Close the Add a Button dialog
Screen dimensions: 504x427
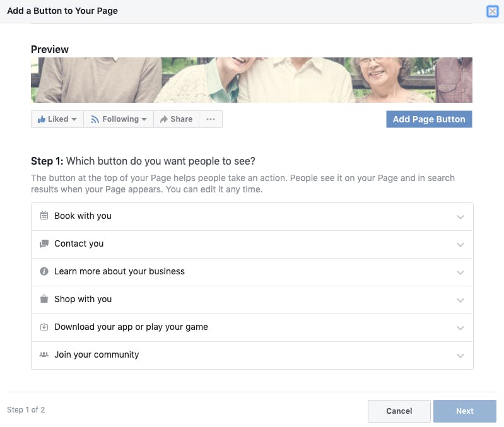coord(493,11)
